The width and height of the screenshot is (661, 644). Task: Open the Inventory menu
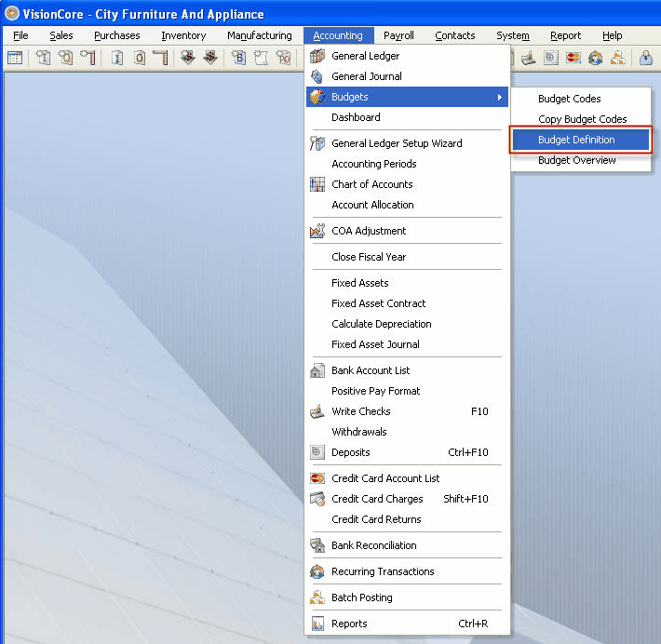(x=183, y=35)
